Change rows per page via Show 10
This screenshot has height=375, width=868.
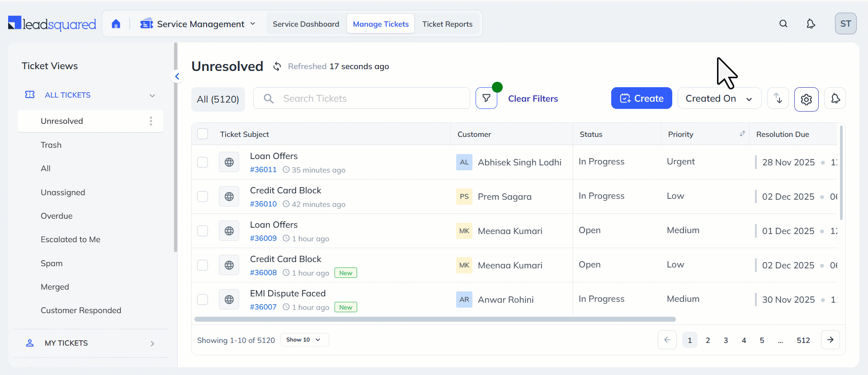pos(304,340)
